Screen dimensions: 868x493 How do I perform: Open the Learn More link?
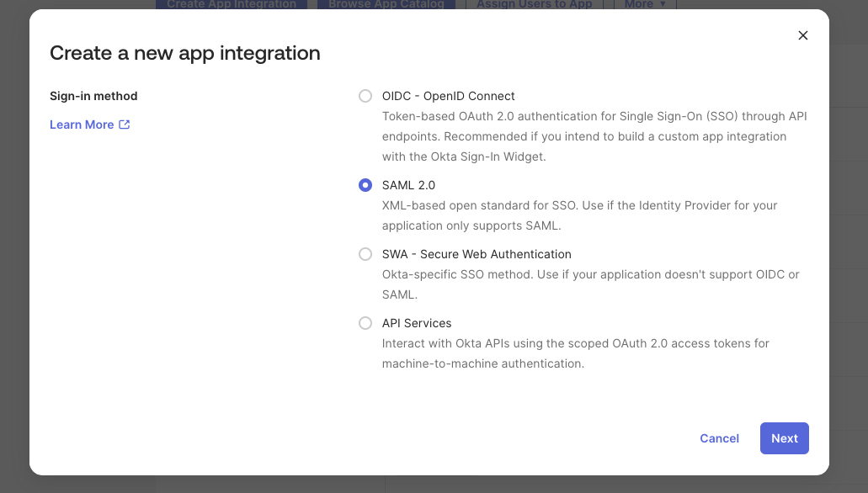pyautogui.click(x=82, y=125)
